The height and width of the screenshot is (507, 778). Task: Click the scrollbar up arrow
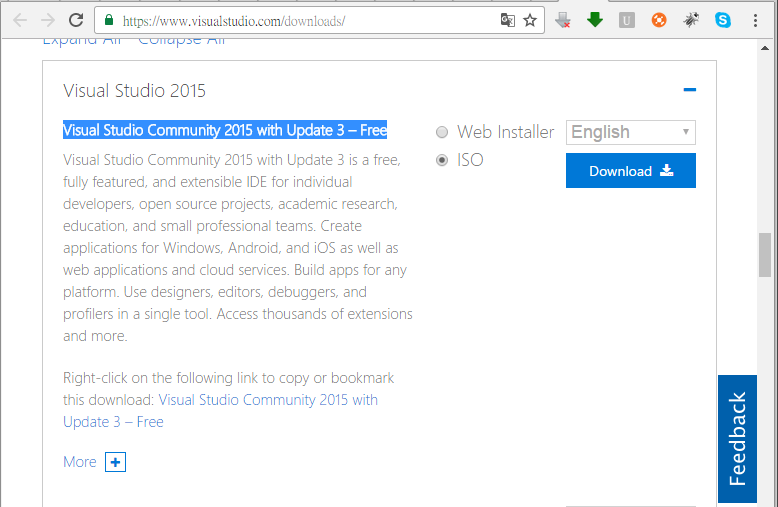[x=765, y=48]
